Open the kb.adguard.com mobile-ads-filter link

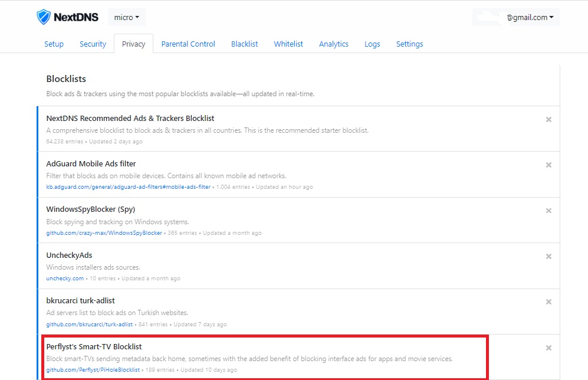coord(128,187)
